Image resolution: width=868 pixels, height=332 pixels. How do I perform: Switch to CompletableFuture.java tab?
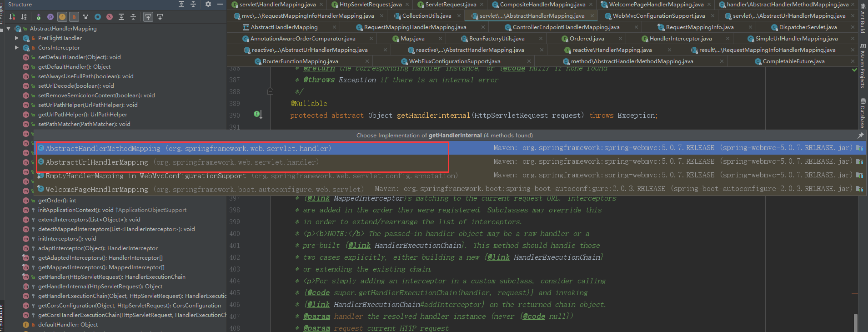(793, 61)
